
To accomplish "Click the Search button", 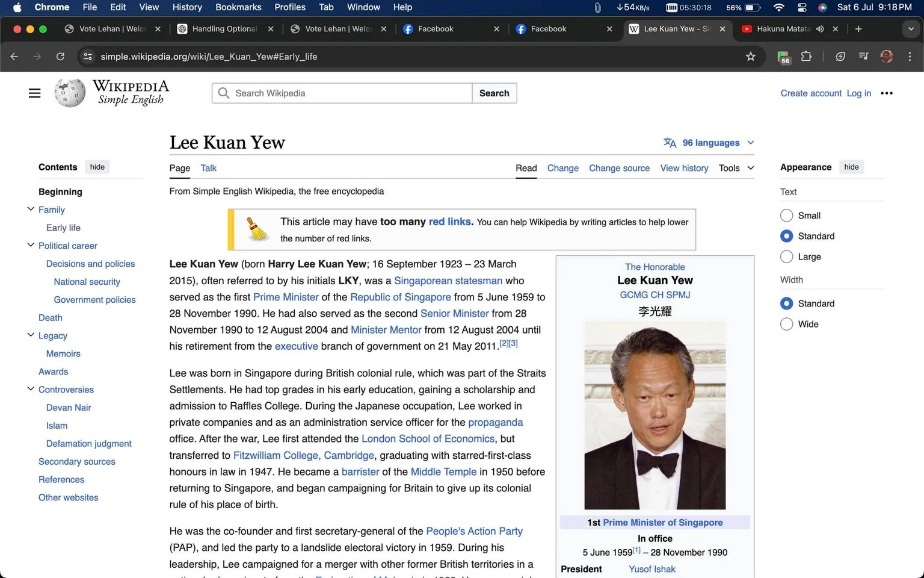I will (494, 93).
